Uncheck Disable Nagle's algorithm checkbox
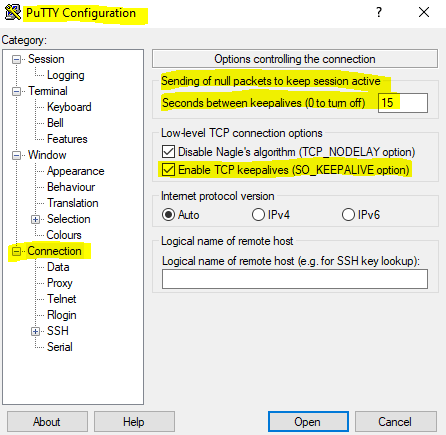This screenshot has width=446, height=435. (x=168, y=152)
